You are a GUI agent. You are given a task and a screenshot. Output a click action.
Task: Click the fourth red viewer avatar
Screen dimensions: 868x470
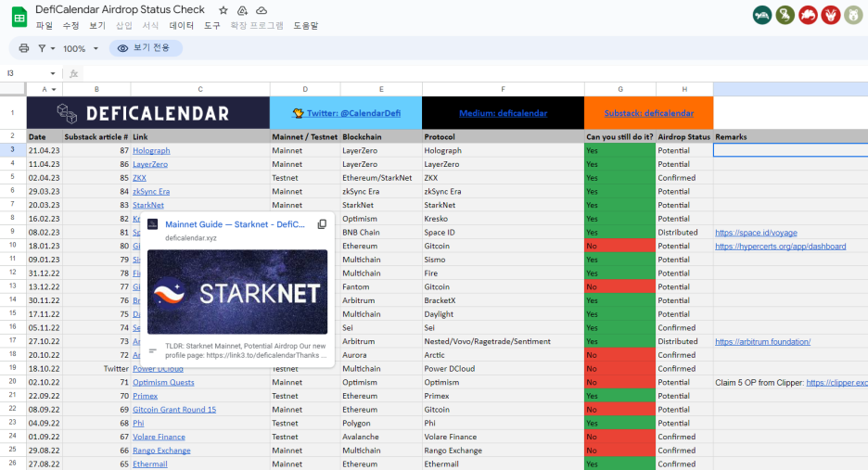tap(830, 16)
